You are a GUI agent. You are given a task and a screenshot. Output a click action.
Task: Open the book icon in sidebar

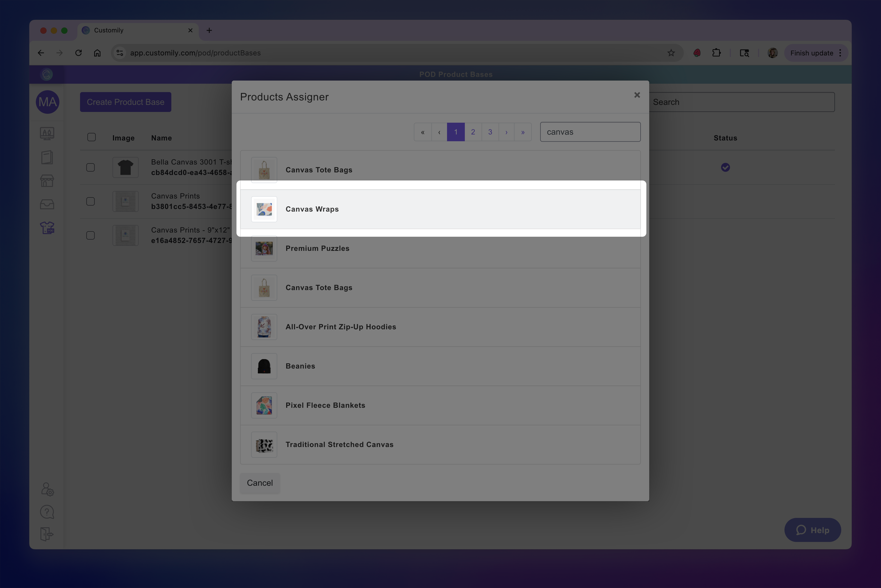(x=47, y=157)
